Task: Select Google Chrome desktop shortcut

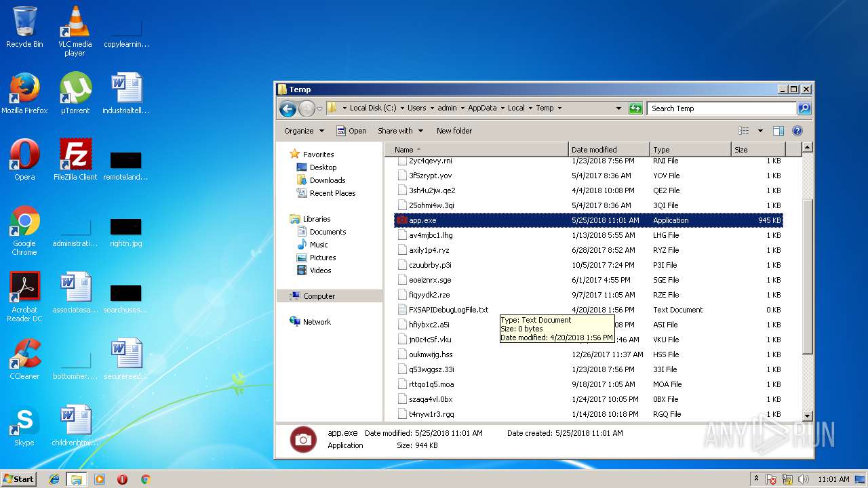Action: click(x=24, y=230)
